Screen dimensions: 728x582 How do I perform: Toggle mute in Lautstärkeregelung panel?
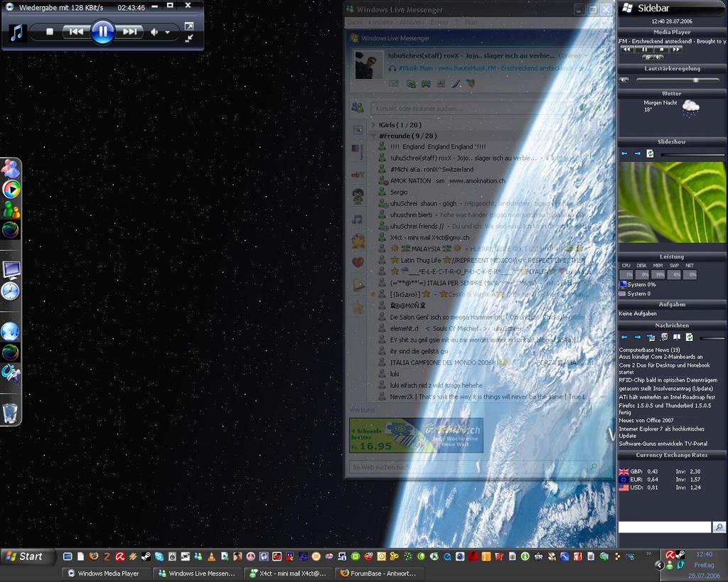(x=624, y=80)
